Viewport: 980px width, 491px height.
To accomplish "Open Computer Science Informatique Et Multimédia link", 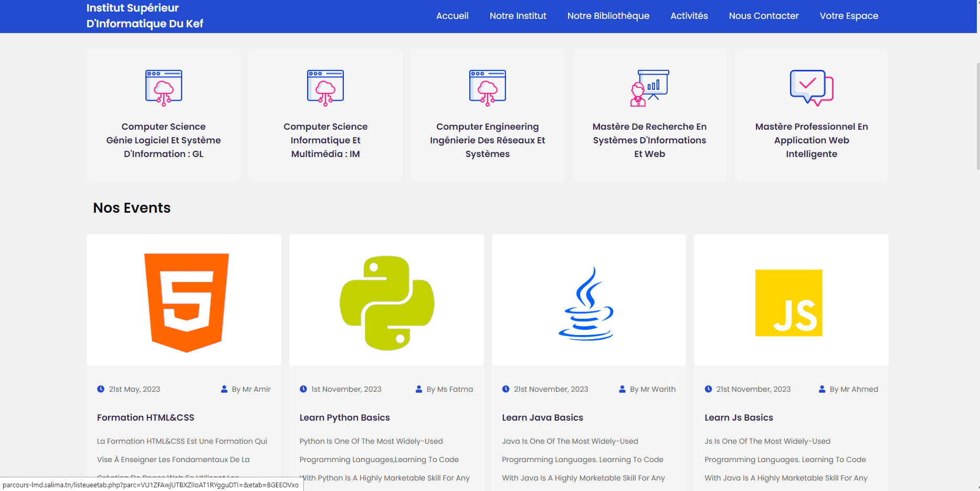I will pyautogui.click(x=325, y=140).
